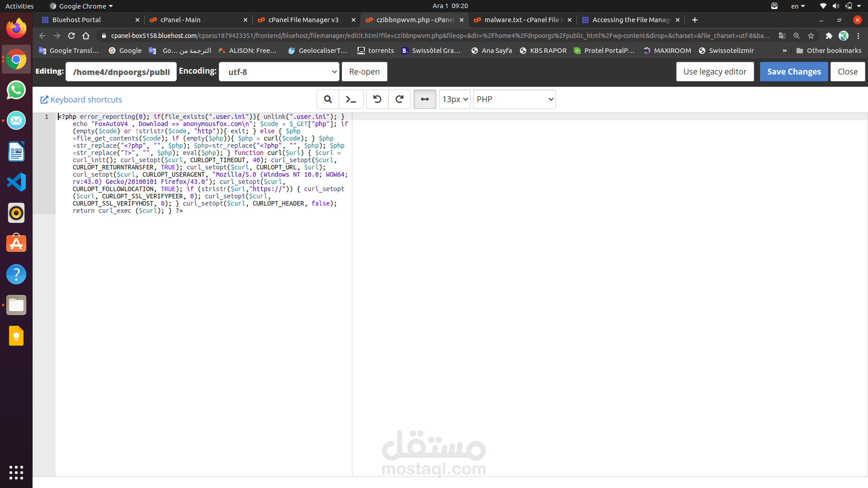Open the editor search tool
Image resolution: width=868 pixels, height=488 pixels.
(x=328, y=99)
